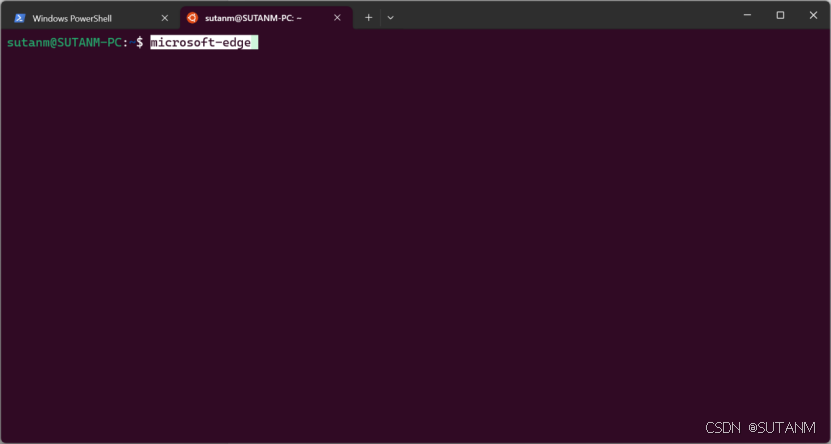
Task: Maximize the terminal window
Action: 780,15
